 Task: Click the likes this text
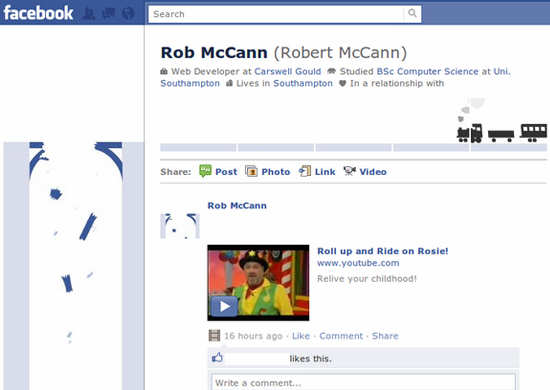tap(310, 359)
